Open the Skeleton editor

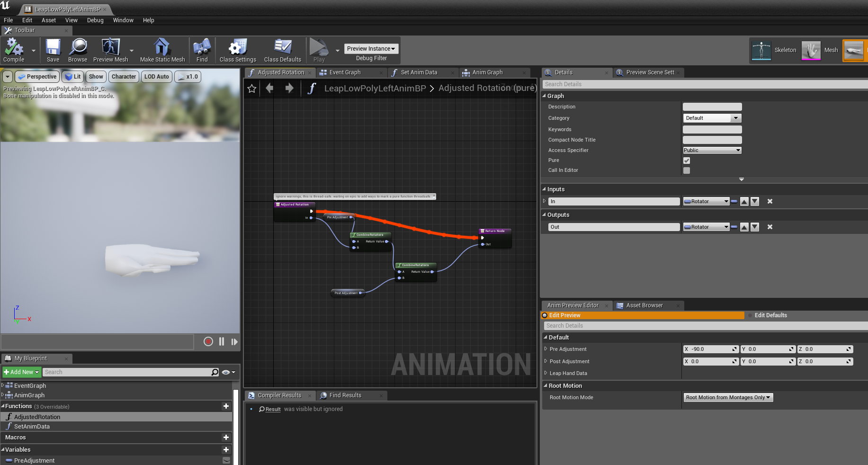coord(761,50)
